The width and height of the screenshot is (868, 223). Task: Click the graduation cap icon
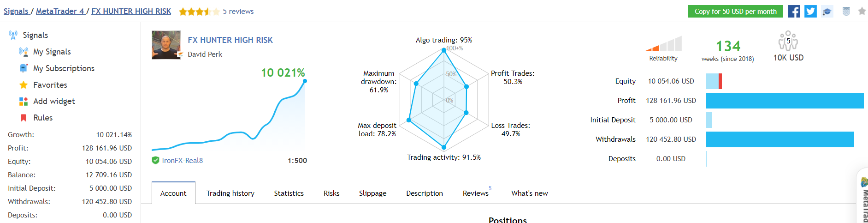point(827,12)
